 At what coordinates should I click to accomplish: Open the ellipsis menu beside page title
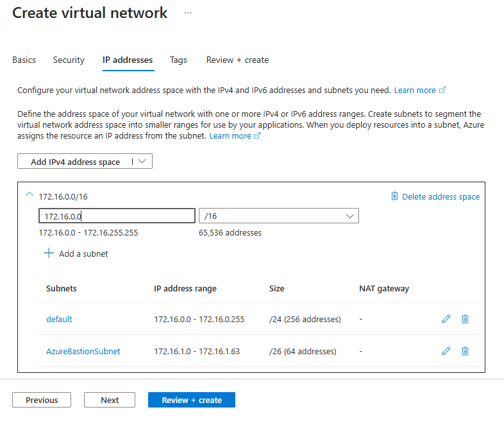tap(188, 13)
